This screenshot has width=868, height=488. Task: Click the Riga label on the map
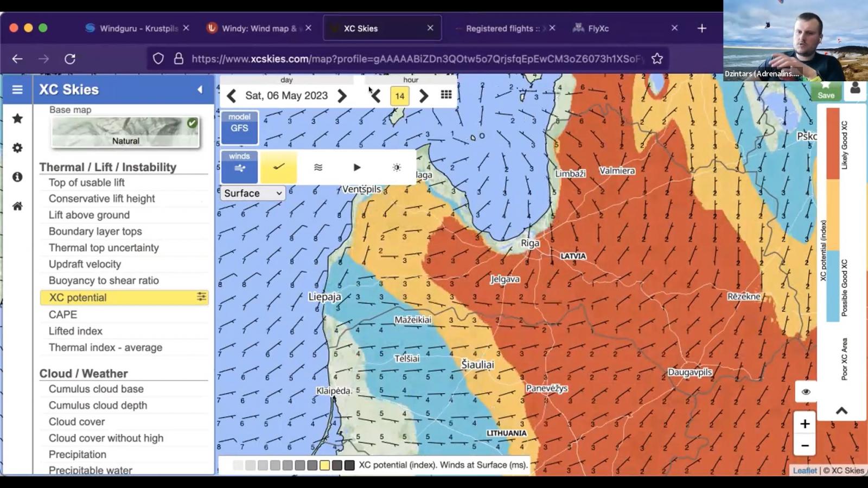click(530, 243)
